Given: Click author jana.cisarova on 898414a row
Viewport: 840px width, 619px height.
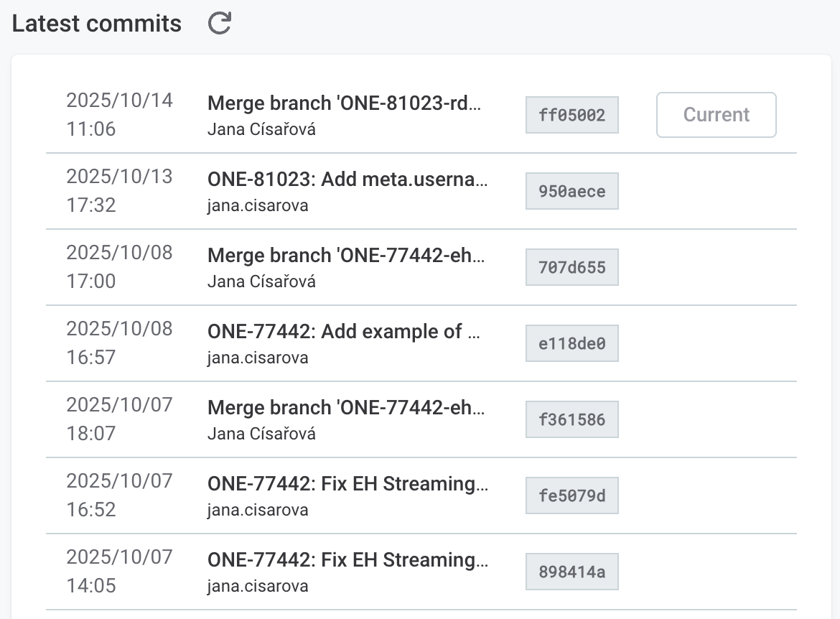Looking at the screenshot, I should coord(258,586).
